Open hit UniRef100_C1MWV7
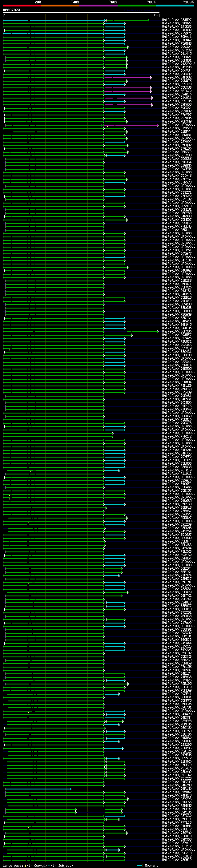 coord(177,24)
